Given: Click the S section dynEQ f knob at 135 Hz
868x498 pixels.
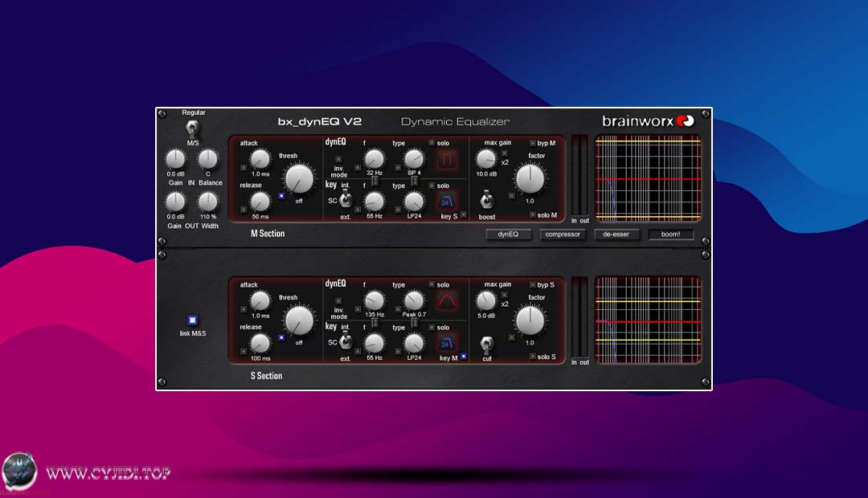Looking at the screenshot, I should click(375, 301).
